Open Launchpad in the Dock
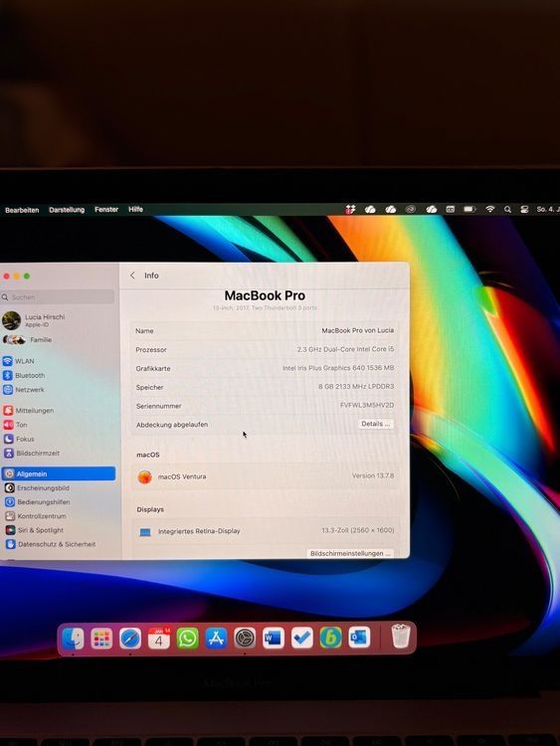Screen dimensions: 560x746 tap(101, 638)
